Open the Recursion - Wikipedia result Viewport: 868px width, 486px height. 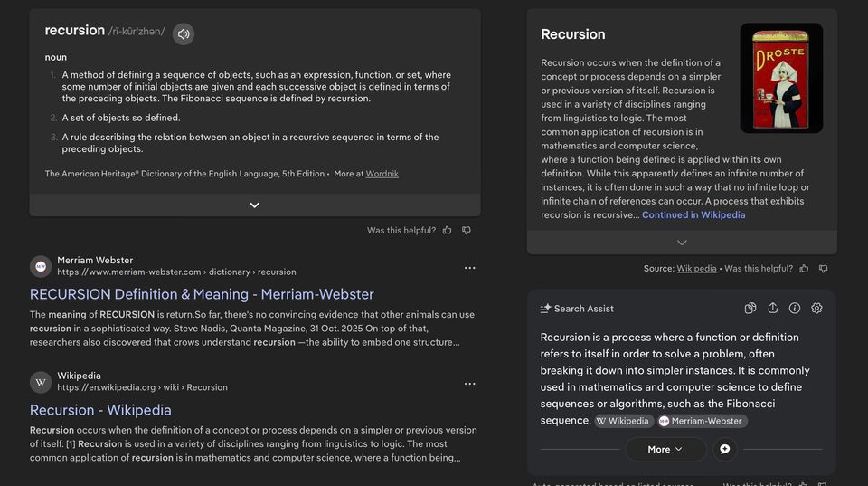(100, 410)
